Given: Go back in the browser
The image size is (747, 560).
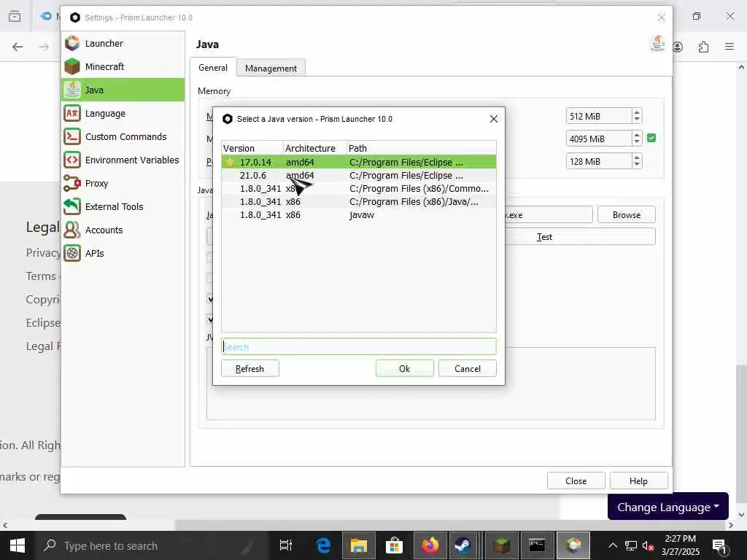Looking at the screenshot, I should 18,47.
